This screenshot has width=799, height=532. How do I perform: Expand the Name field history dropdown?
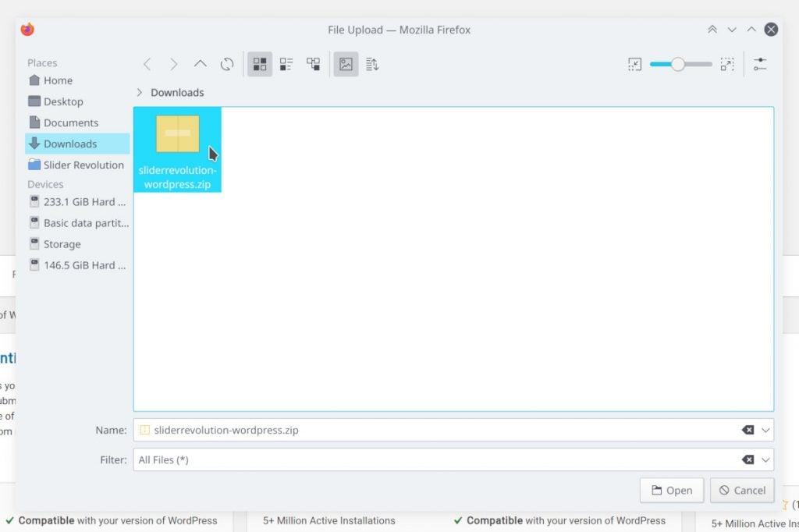pyautogui.click(x=765, y=430)
